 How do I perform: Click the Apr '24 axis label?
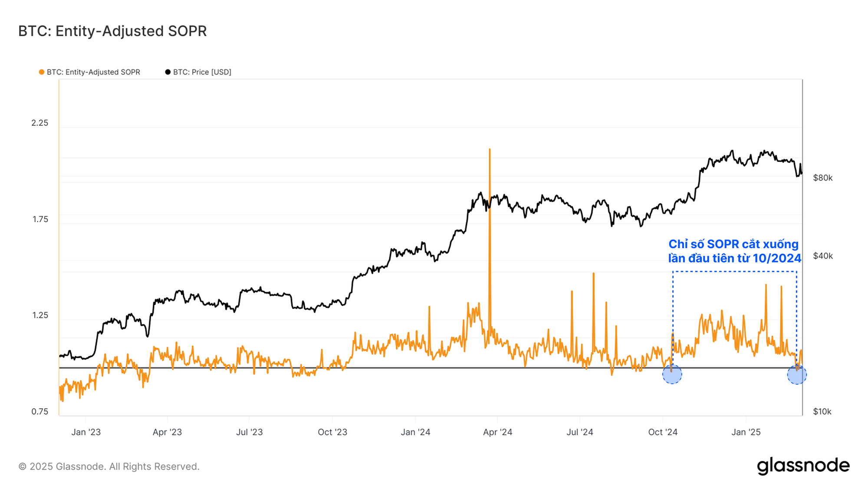click(497, 432)
